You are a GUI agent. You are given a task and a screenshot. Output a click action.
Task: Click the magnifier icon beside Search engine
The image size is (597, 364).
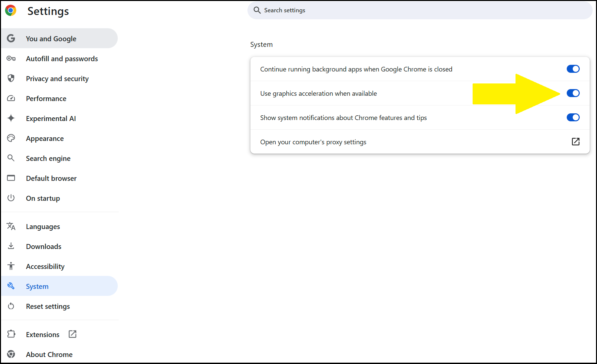coord(11,158)
